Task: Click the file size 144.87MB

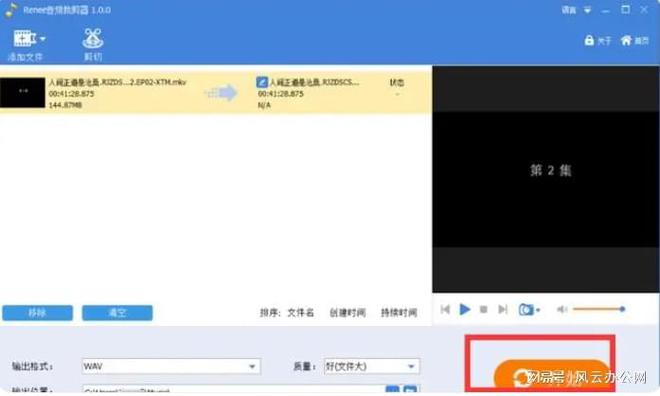Action: [65, 105]
